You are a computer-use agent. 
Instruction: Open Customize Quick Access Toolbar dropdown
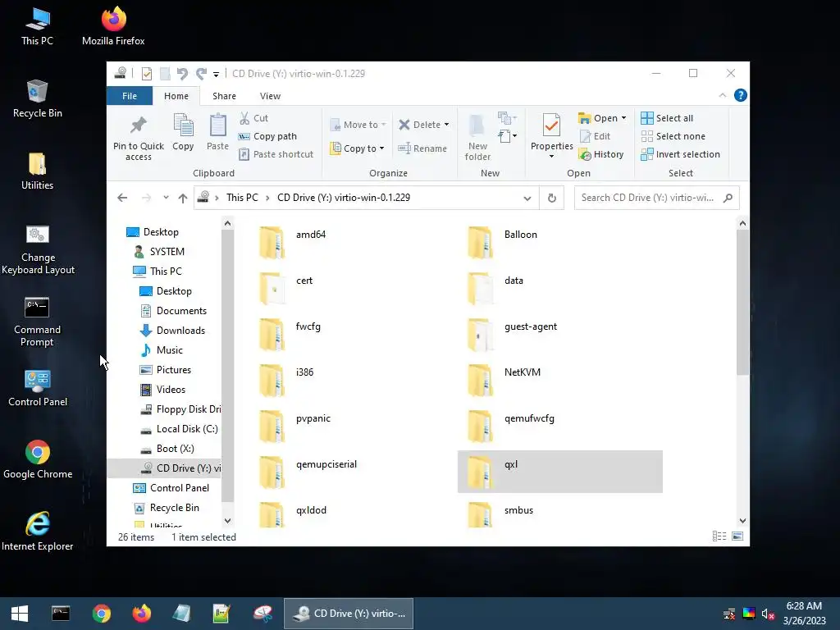point(216,74)
